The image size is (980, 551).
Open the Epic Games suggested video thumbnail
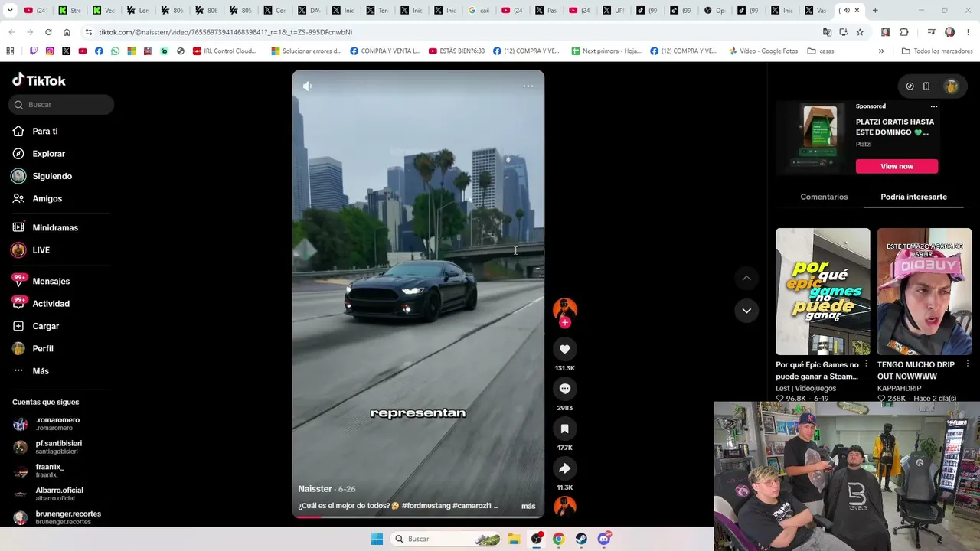pos(823,292)
